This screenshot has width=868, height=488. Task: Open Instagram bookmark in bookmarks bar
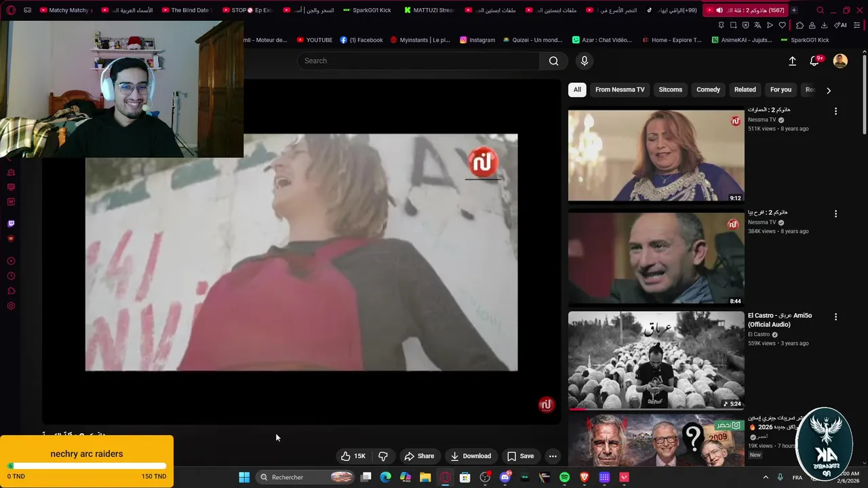coord(477,40)
